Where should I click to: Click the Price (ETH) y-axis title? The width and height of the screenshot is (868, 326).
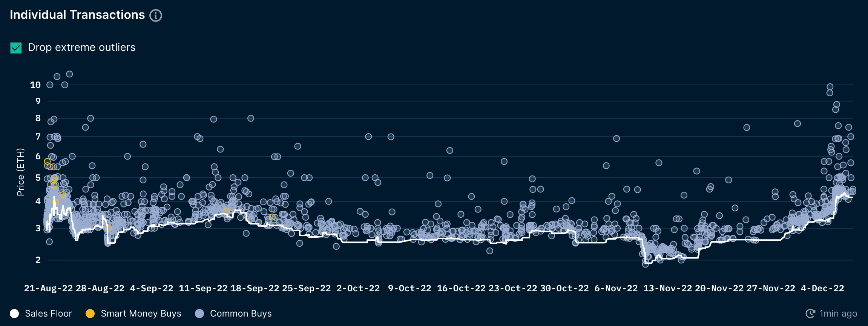[20, 172]
